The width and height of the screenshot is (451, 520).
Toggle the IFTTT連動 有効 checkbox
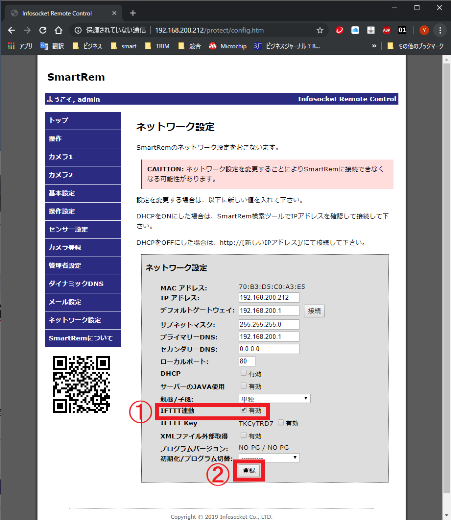coord(244,410)
